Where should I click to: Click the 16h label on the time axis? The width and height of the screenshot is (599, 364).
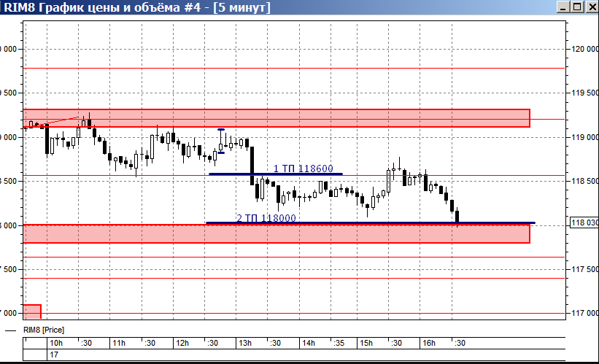[428, 343]
